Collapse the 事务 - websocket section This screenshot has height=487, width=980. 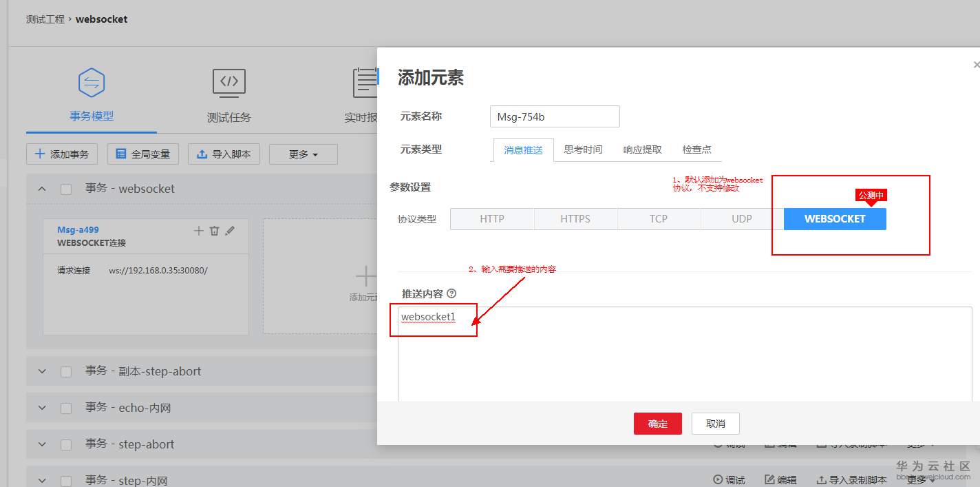pos(42,189)
